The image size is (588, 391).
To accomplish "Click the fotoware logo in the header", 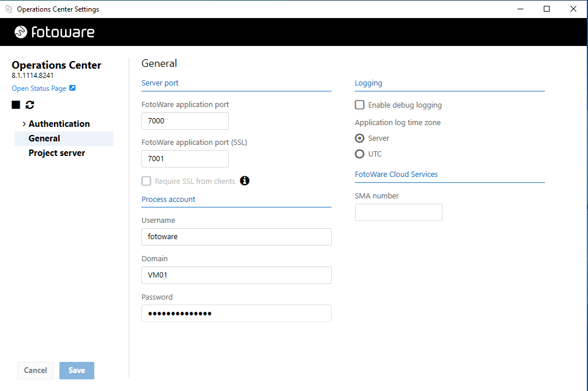I will click(54, 32).
